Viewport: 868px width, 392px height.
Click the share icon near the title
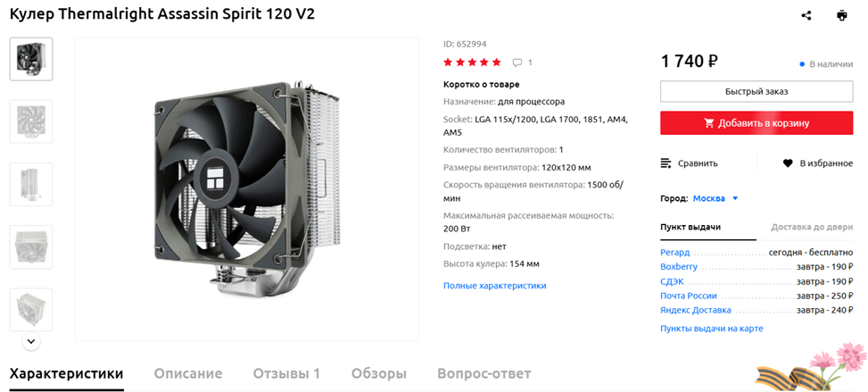click(806, 15)
